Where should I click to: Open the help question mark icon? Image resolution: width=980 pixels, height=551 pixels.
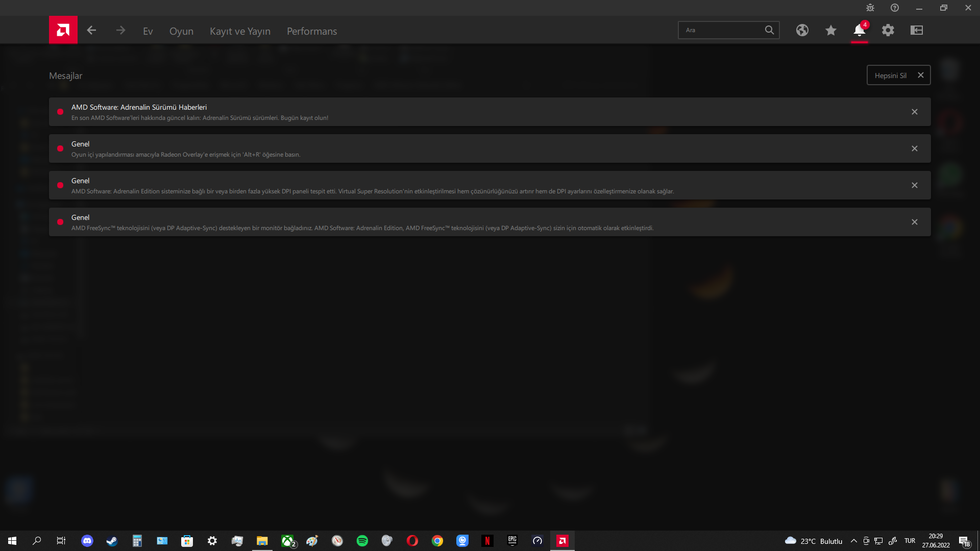[x=894, y=8]
